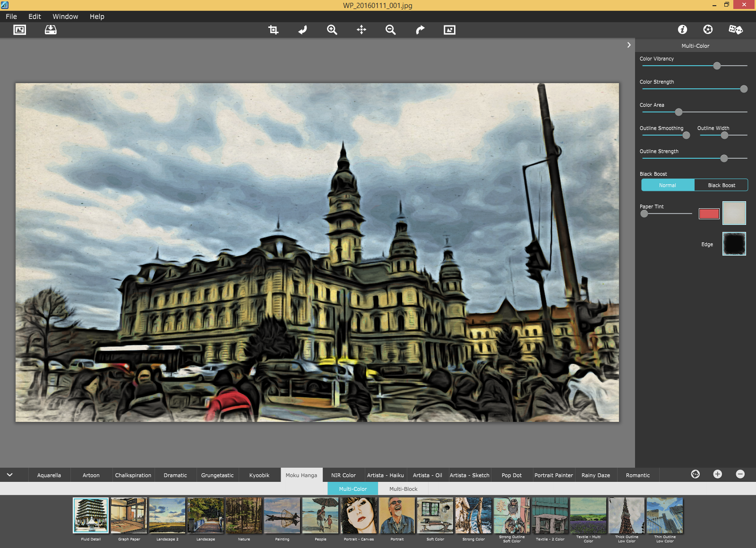Undo with the curved back arrow
756x548 pixels.
coord(302,30)
